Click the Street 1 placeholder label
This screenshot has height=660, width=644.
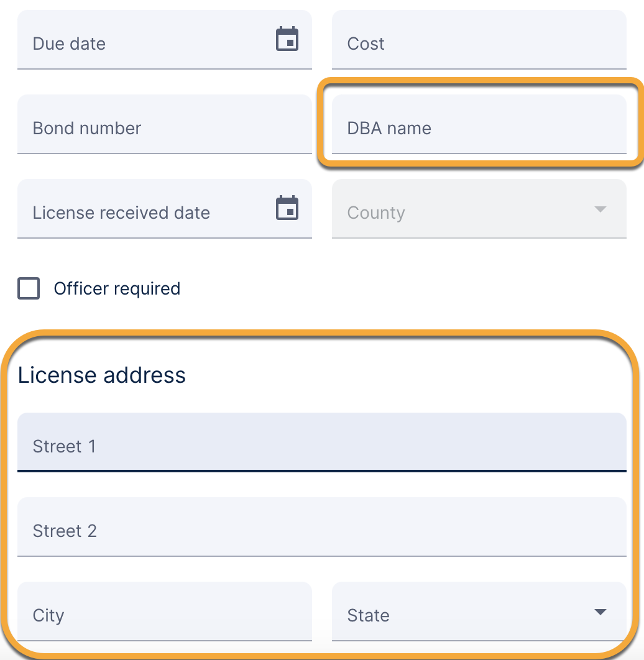click(x=65, y=447)
